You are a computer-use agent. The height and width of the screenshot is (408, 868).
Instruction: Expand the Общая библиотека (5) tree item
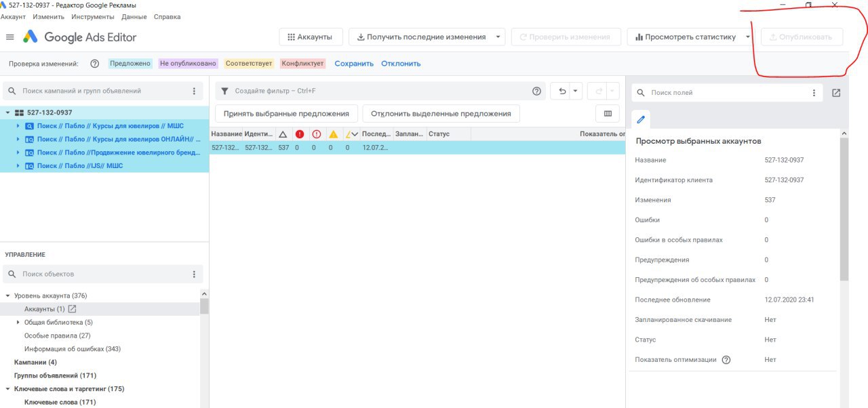pos(18,323)
